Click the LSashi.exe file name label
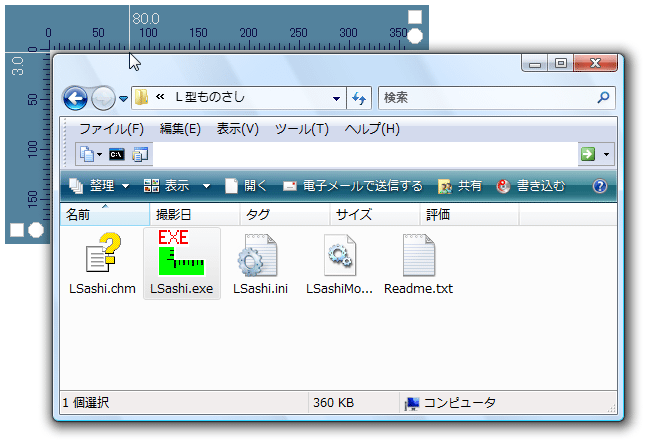 tap(181, 289)
